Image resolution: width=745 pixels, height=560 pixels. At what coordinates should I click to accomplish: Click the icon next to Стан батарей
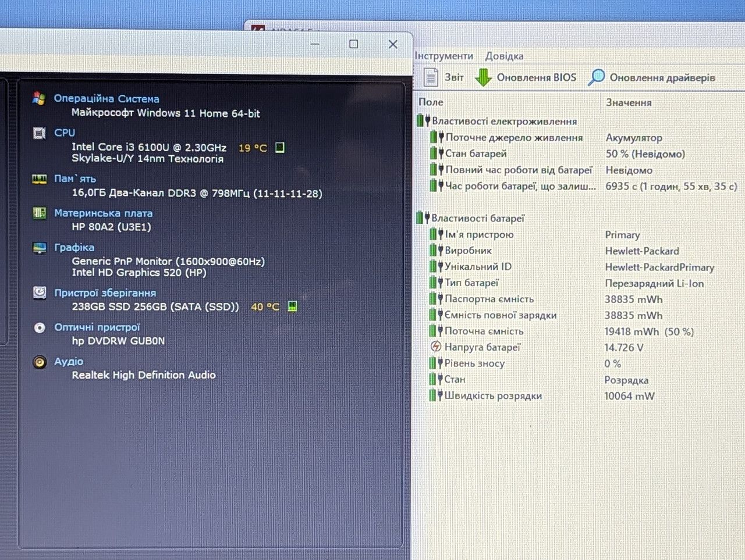pos(437,154)
